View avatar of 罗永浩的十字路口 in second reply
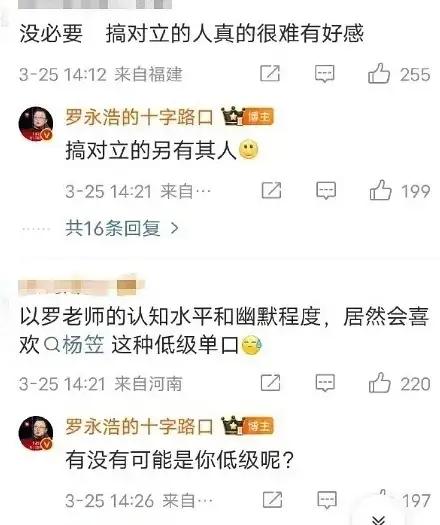 36,433
